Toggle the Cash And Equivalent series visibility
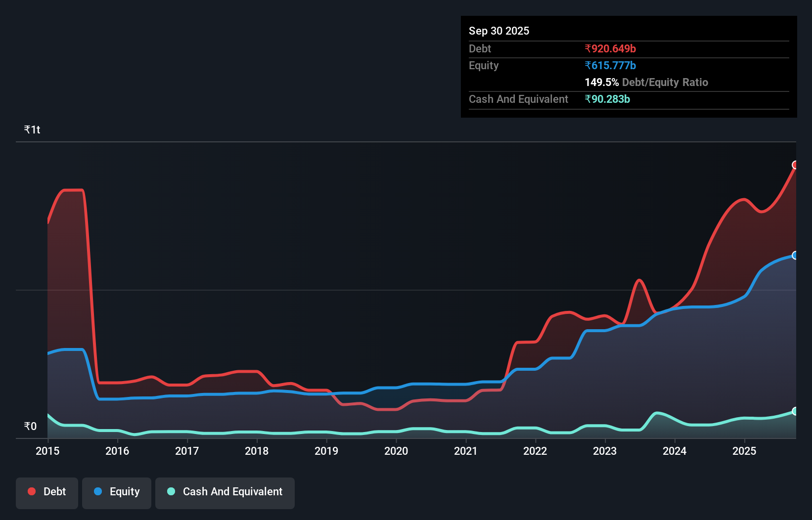This screenshot has width=812, height=520. pos(225,492)
